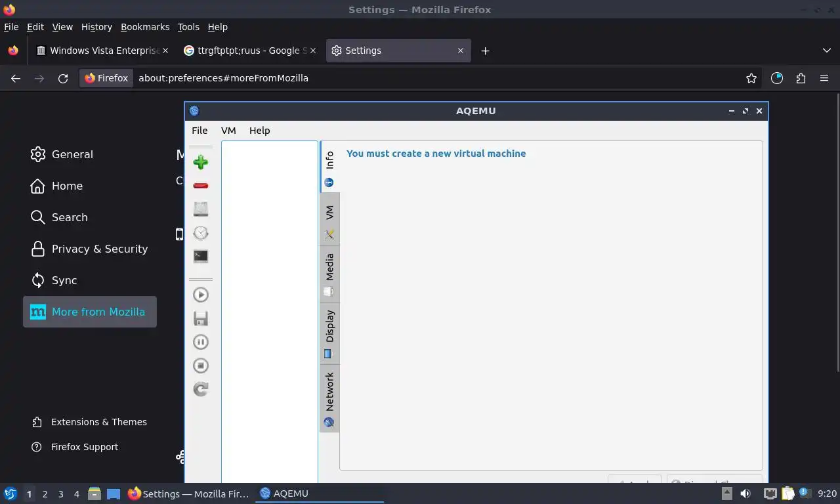Stop the VM with the stop icon
Image resolution: width=840 pixels, height=504 pixels.
click(201, 366)
